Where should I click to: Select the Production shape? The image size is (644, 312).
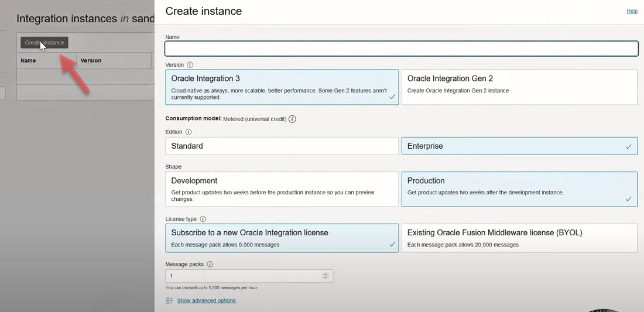tap(519, 189)
